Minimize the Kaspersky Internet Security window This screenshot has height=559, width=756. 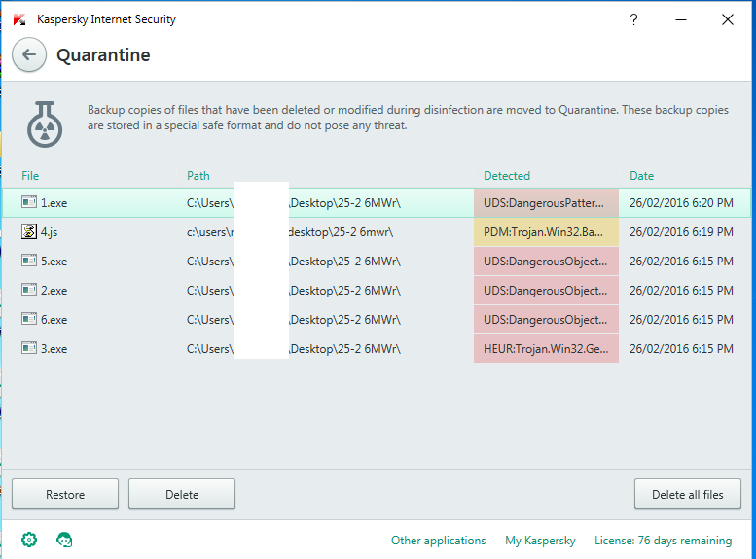681,19
